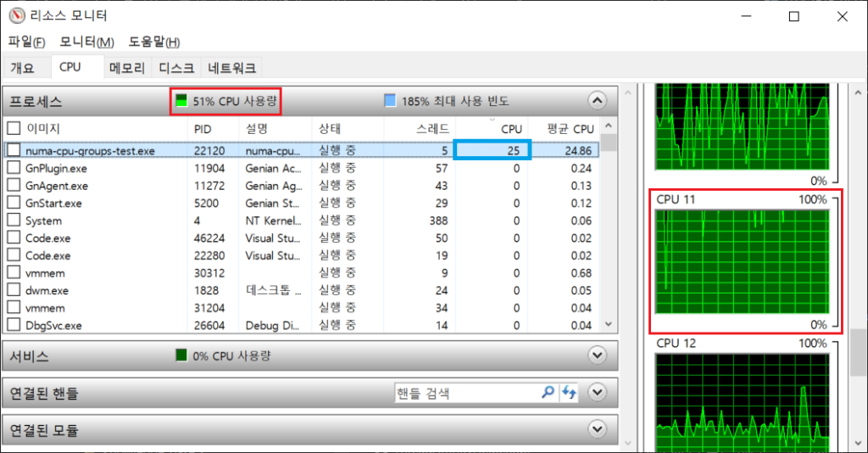Check the numa-cpu-groups-test.exe process checkbox
This screenshot has height=453, width=868.
pyautogui.click(x=14, y=150)
